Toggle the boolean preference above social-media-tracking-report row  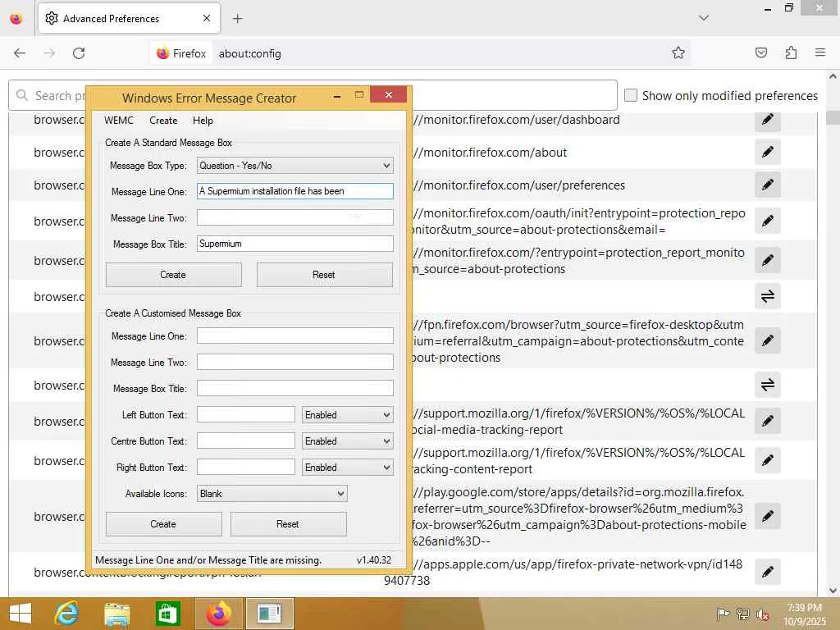(x=767, y=385)
